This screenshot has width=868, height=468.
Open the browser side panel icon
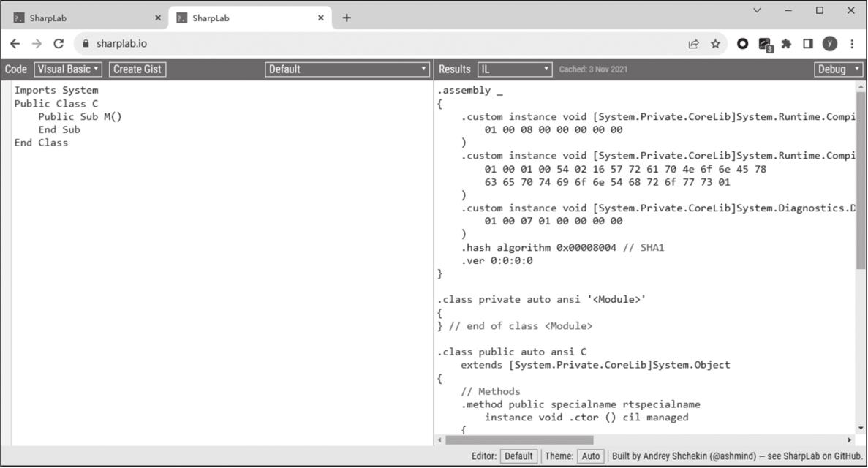(807, 44)
